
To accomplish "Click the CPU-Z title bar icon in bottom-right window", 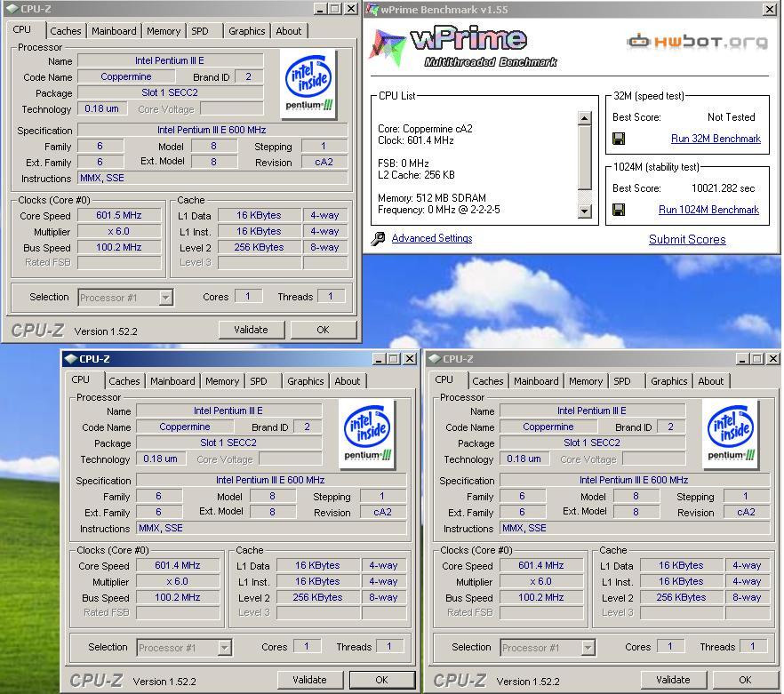I will 435,358.
